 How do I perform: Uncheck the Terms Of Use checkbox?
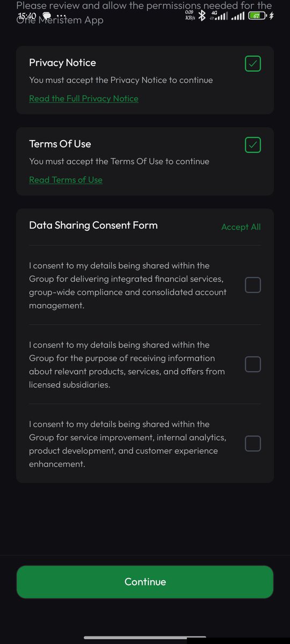tap(253, 145)
